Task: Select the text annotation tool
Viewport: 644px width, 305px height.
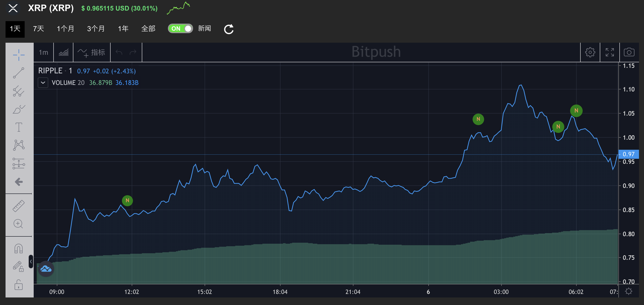Action: (19, 127)
